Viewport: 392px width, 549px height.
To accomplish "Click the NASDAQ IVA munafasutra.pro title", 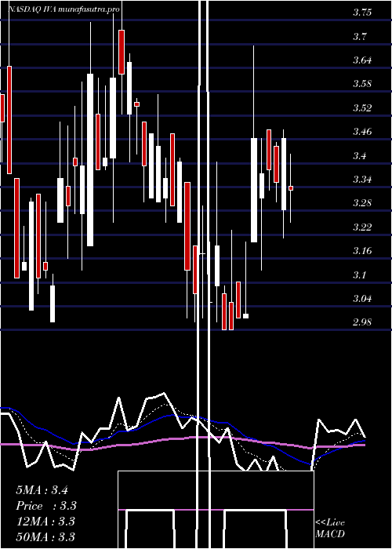I will [x=64, y=9].
